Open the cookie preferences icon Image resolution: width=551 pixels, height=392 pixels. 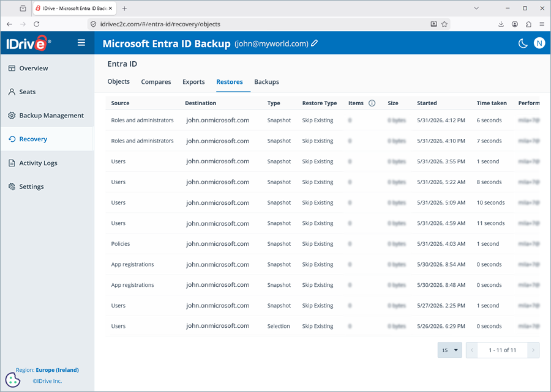pyautogui.click(x=13, y=380)
